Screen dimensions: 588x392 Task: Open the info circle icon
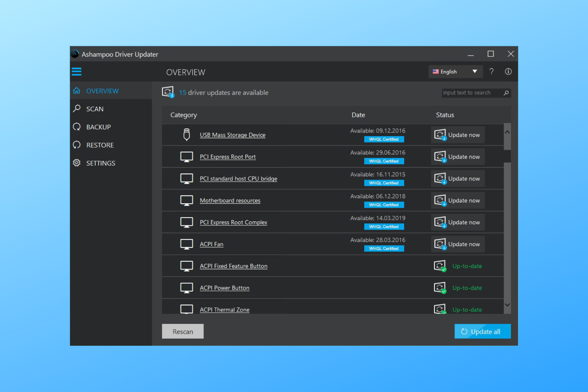click(508, 72)
